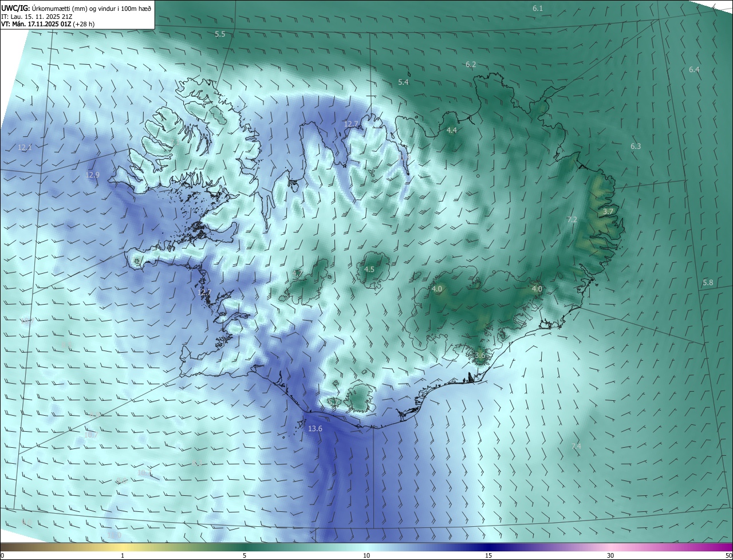Click the 0 tick on the color scale
Viewport: 733px width, 560px height.
[x=2, y=556]
